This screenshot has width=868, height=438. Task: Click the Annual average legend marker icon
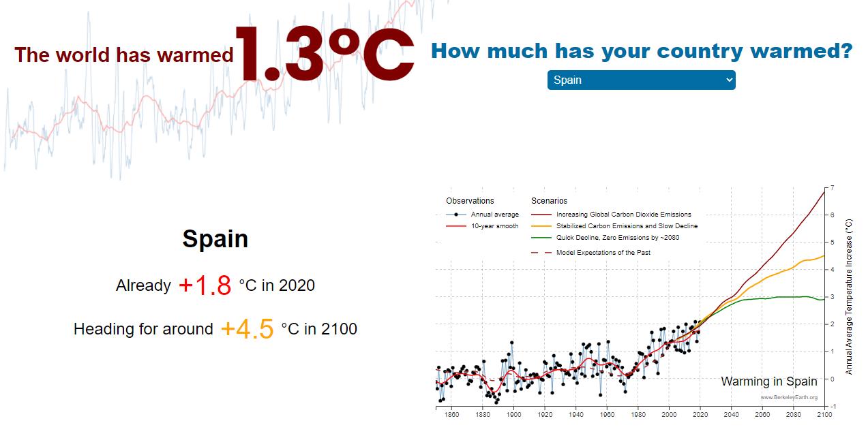coord(455,215)
